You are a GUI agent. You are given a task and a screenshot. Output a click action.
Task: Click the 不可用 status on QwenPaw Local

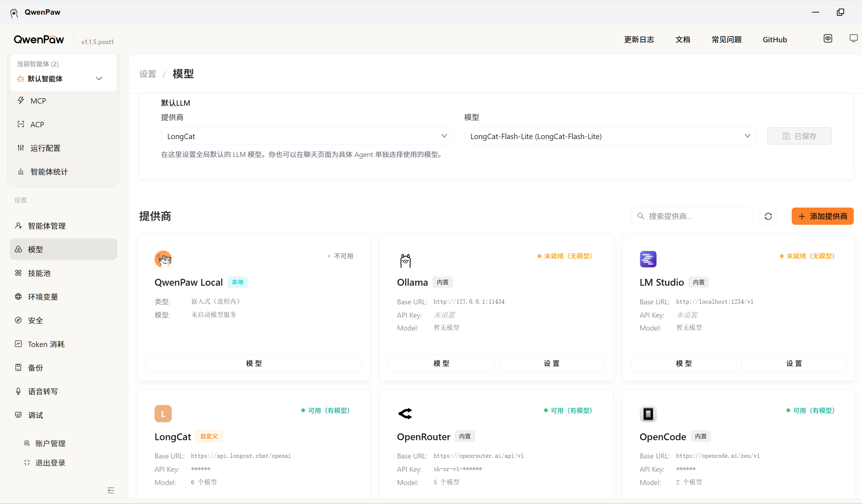tap(340, 256)
